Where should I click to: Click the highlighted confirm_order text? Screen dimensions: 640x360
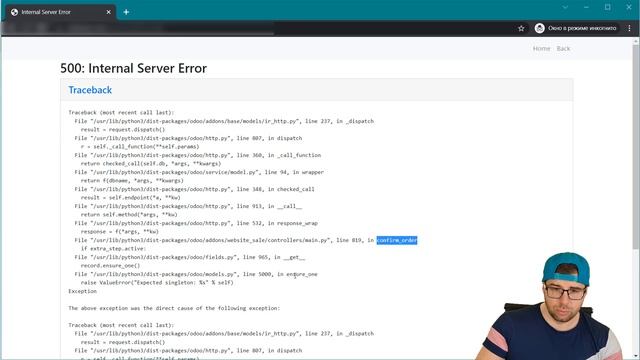[397, 240]
